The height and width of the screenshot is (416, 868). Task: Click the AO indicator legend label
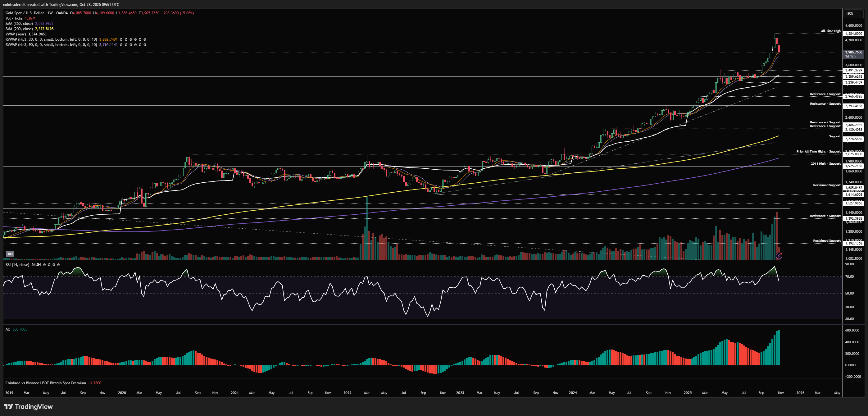pos(8,329)
